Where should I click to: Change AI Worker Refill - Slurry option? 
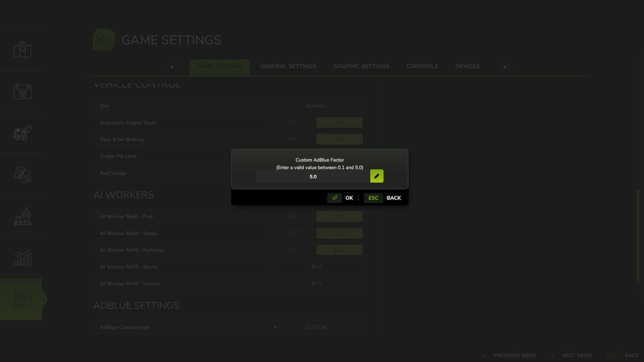[x=316, y=266]
